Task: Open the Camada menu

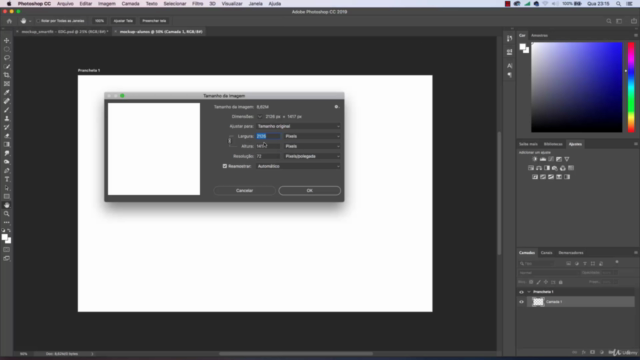Action: (x=131, y=4)
